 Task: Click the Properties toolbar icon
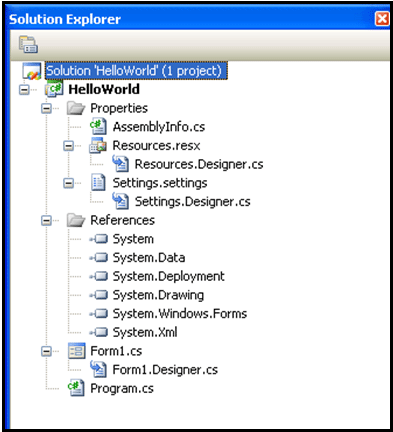click(x=28, y=45)
